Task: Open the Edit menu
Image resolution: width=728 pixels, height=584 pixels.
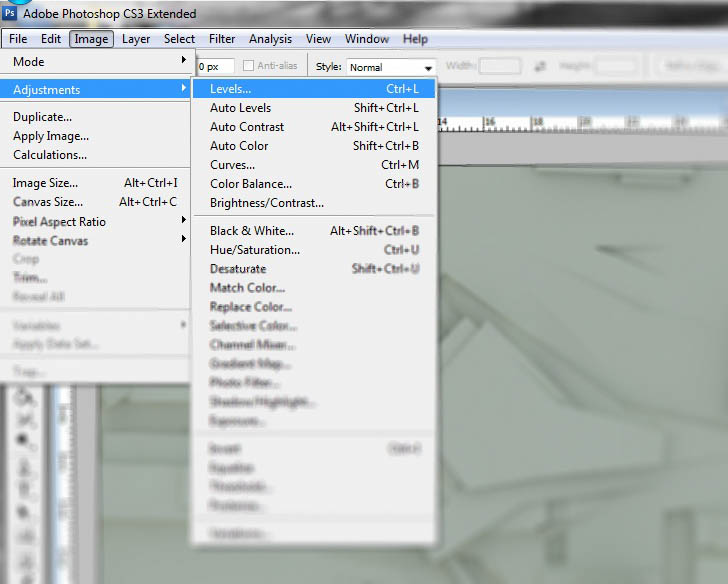Action: point(51,39)
